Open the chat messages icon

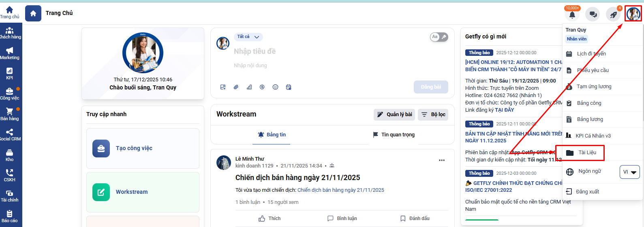[x=593, y=15]
